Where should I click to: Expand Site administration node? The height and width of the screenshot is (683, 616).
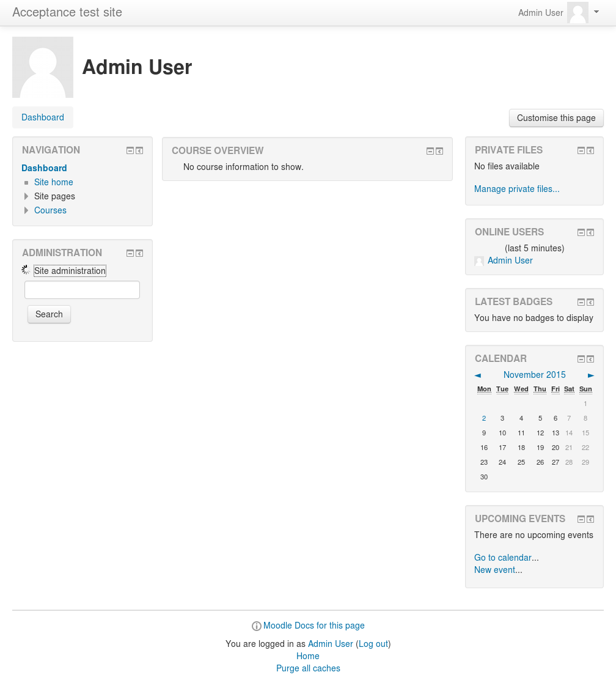point(70,271)
